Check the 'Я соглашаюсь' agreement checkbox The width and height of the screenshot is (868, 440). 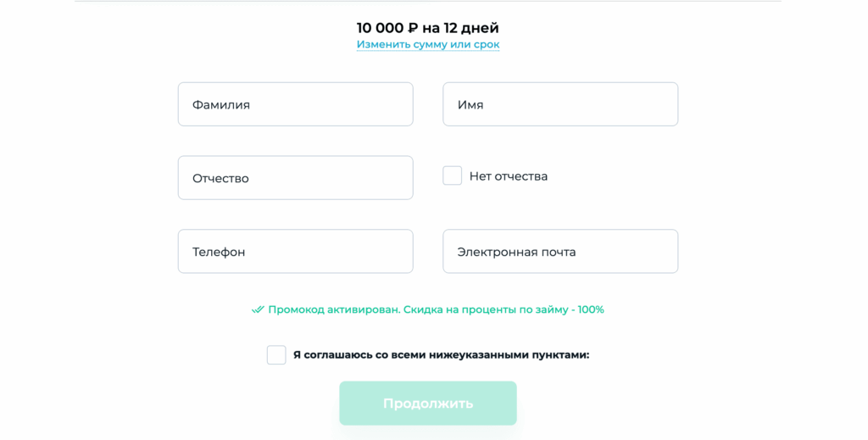pos(276,355)
